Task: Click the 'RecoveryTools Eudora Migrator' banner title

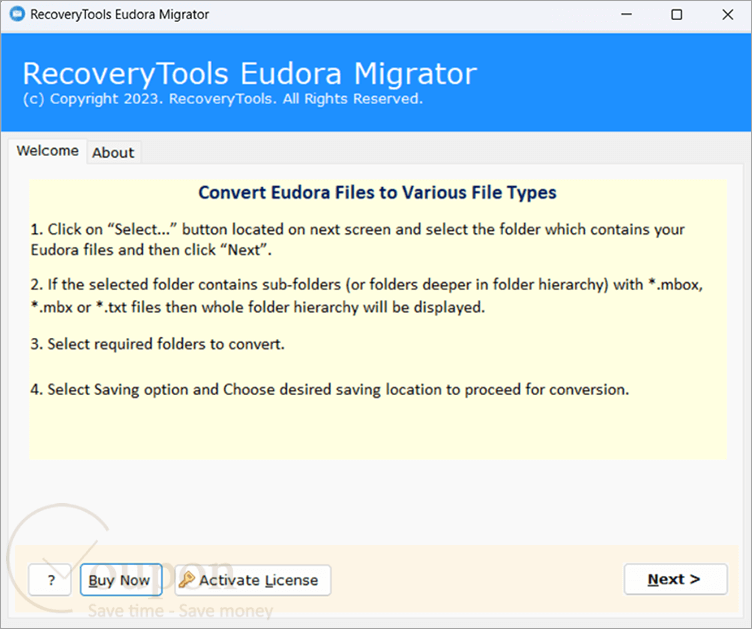Action: (x=250, y=74)
